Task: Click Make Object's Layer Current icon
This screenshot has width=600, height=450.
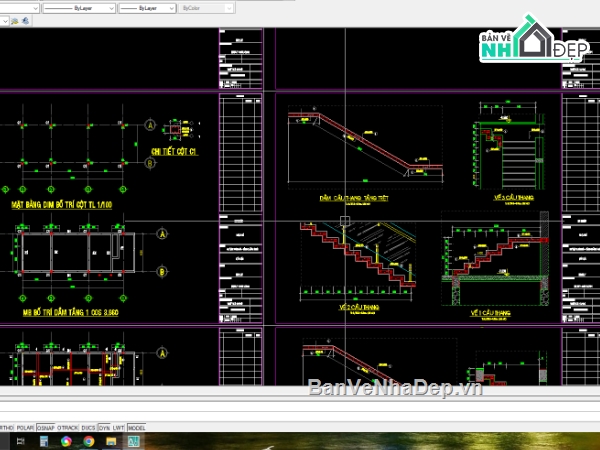Action: (x=15, y=21)
